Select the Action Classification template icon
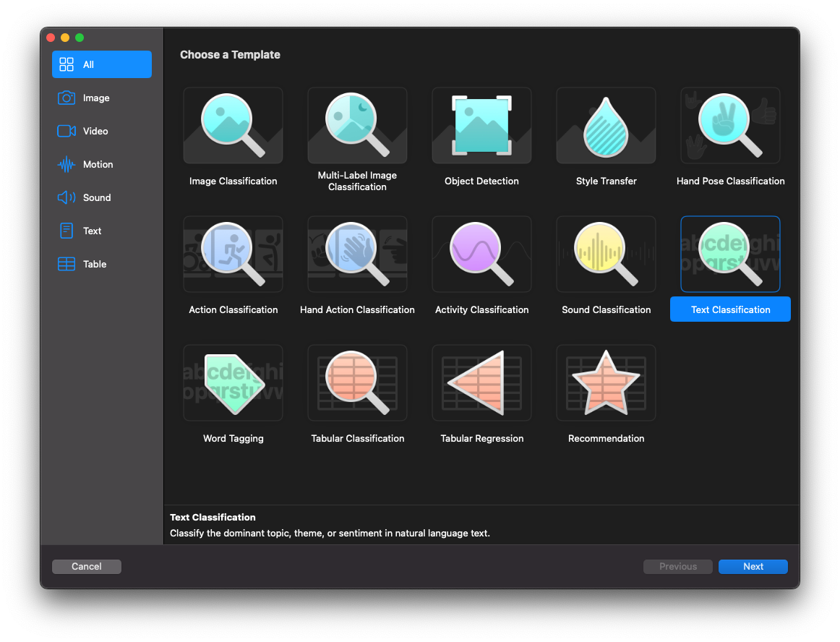 pos(233,254)
